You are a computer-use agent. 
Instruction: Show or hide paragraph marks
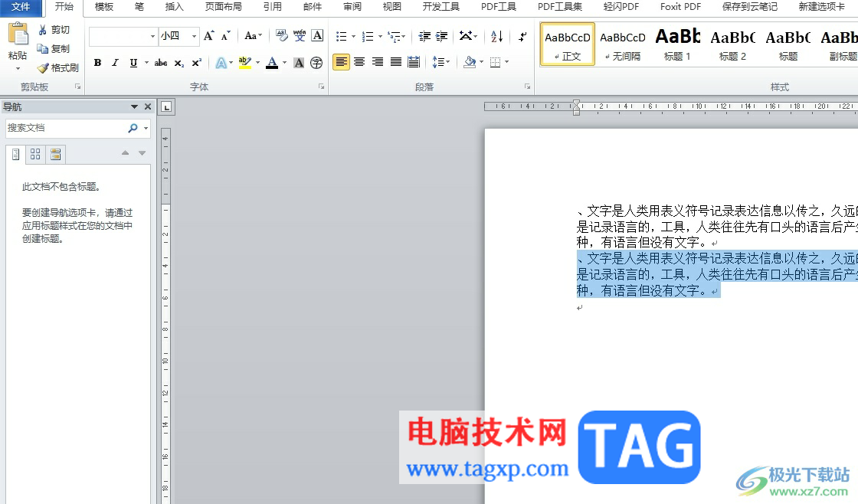click(x=522, y=36)
